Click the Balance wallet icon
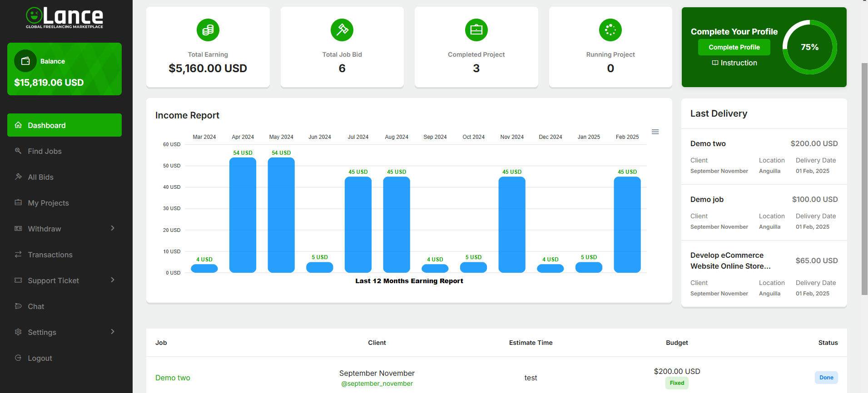 pos(25,61)
